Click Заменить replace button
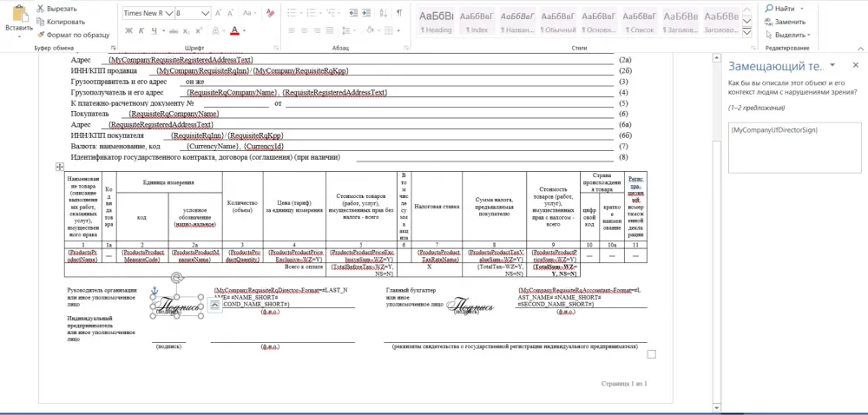 click(785, 22)
